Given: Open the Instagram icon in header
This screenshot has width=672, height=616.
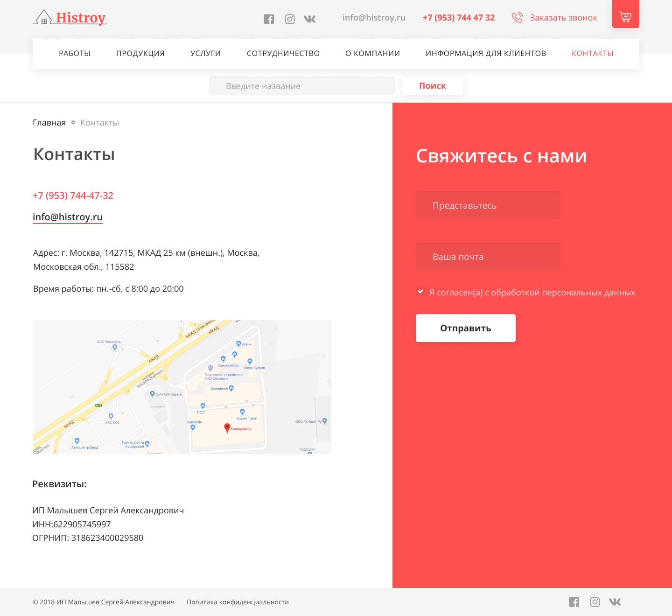Looking at the screenshot, I should [x=290, y=19].
